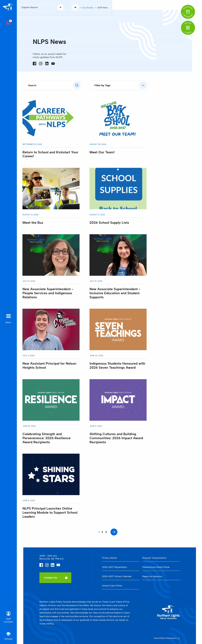Visit Facebook from the header social icons
Screen dimensions: 202x644
click(x=35, y=64)
